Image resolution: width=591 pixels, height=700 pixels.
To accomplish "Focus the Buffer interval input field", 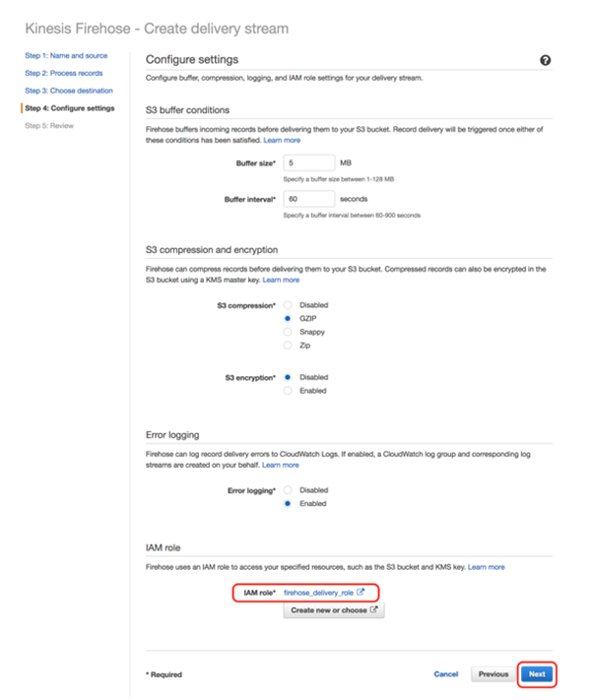I will click(x=308, y=199).
